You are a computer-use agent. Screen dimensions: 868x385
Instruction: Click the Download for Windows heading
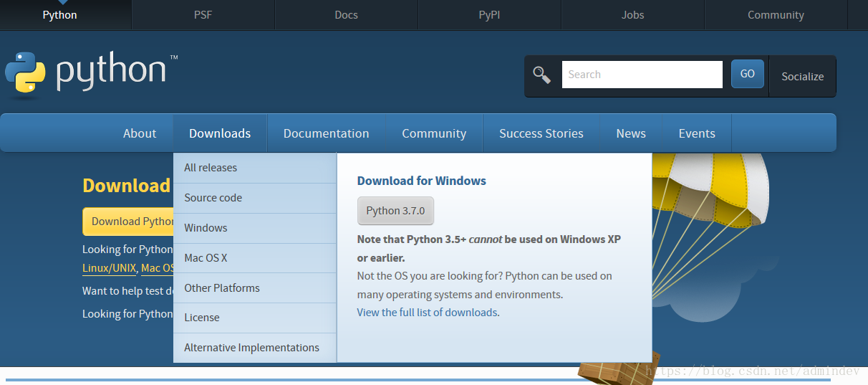pos(422,181)
